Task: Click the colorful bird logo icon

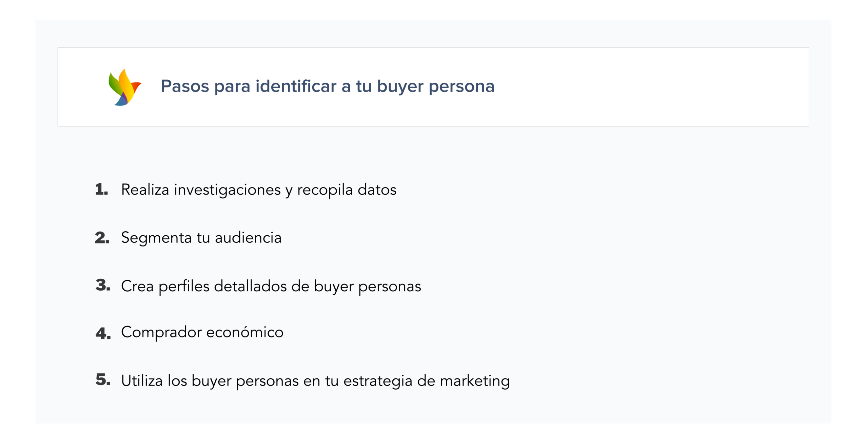Action: [x=124, y=87]
